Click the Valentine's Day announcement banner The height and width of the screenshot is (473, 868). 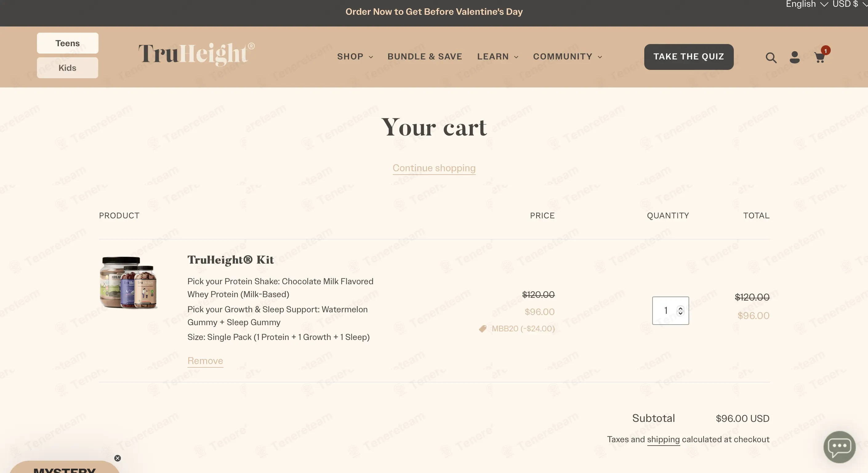434,12
